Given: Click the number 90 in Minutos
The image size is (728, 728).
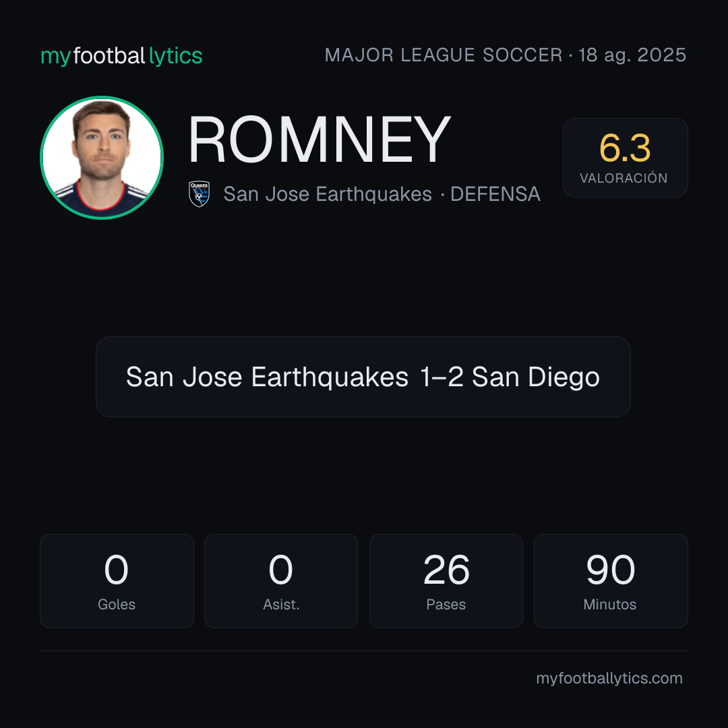Looking at the screenshot, I should point(611,570).
